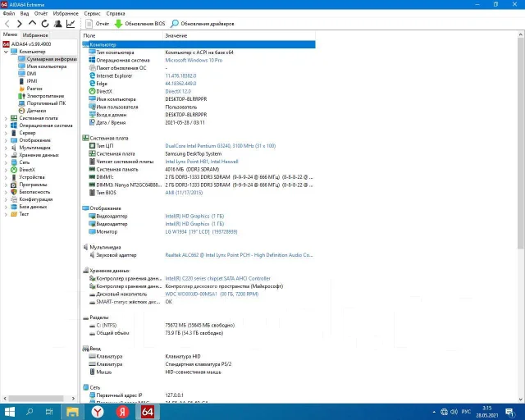The width and height of the screenshot is (525, 420).
Task: Expand the Операционная система tree node
Action: tap(6, 126)
